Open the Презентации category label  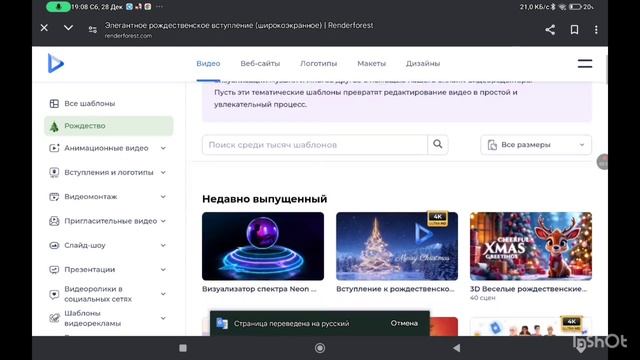tap(90, 269)
